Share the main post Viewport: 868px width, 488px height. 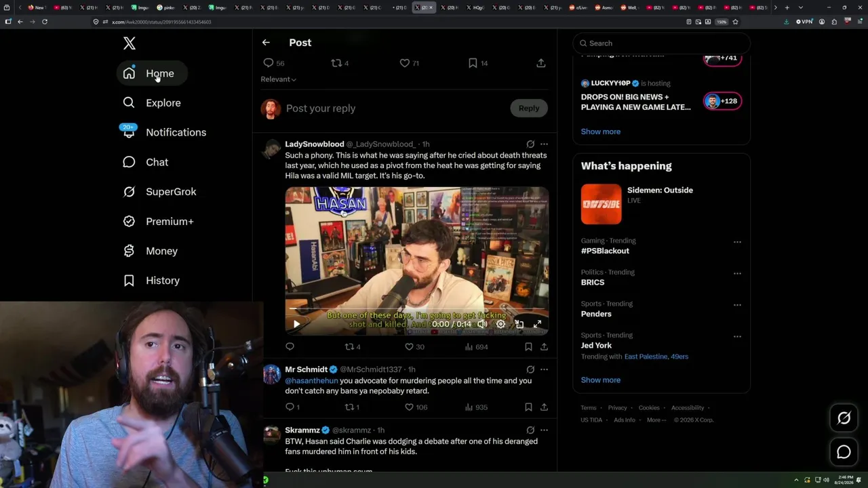point(541,63)
